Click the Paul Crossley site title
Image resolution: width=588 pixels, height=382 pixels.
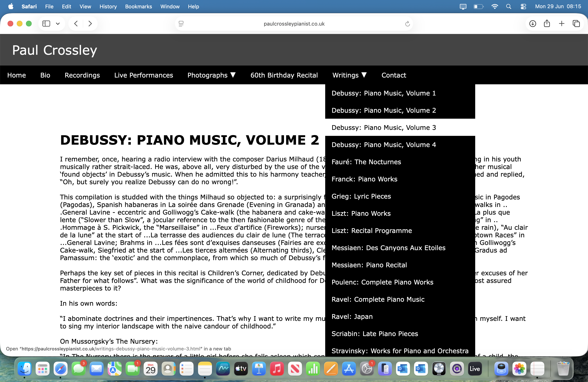coord(55,50)
